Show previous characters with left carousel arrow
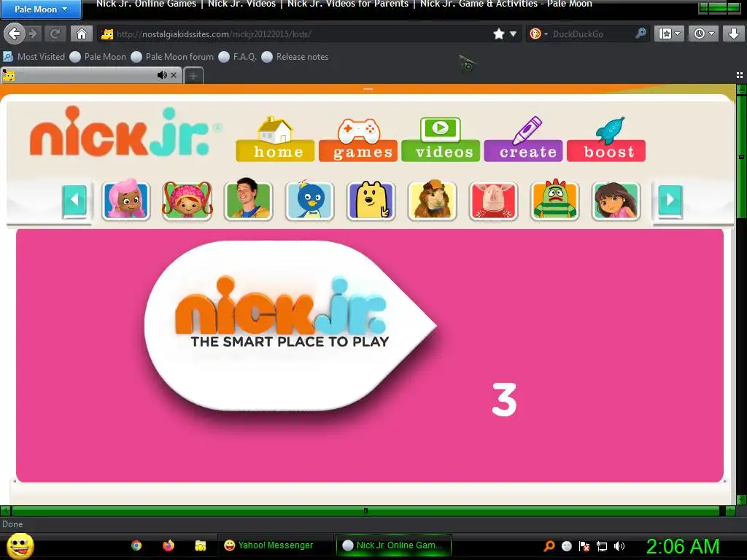 click(75, 201)
